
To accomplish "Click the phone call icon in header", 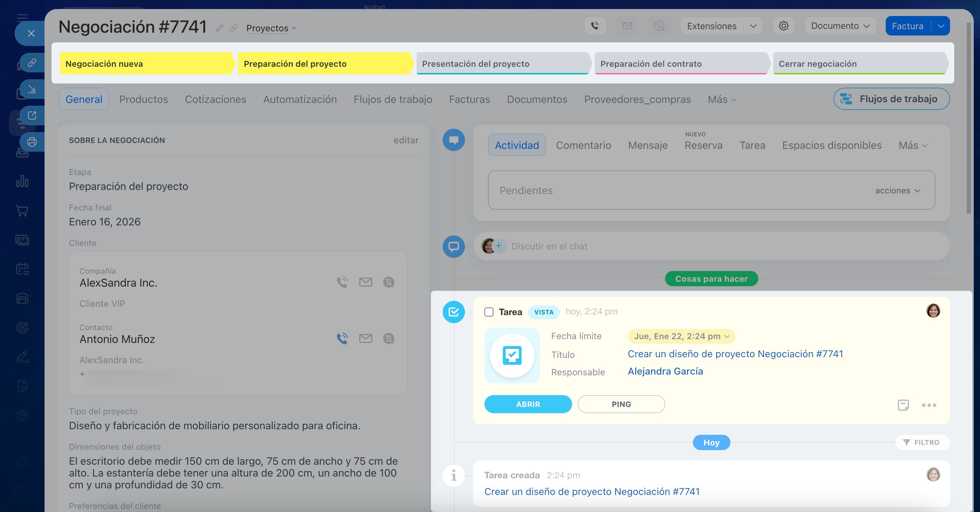I will 595,26.
